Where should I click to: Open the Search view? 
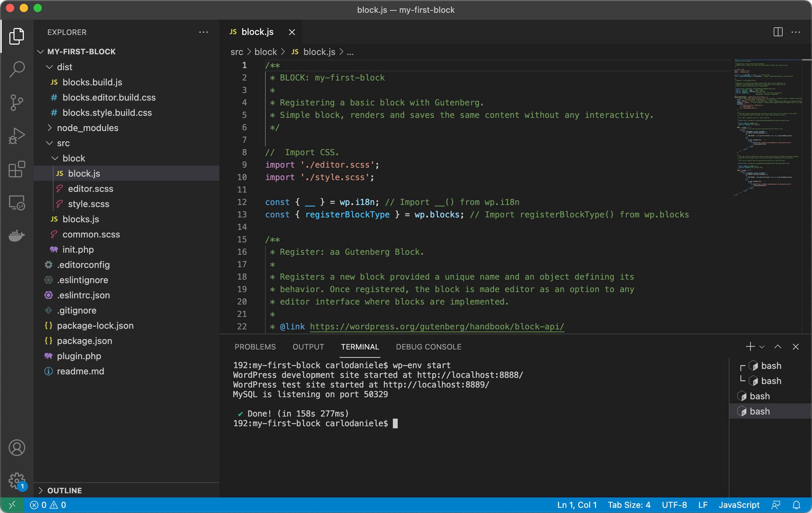point(16,69)
